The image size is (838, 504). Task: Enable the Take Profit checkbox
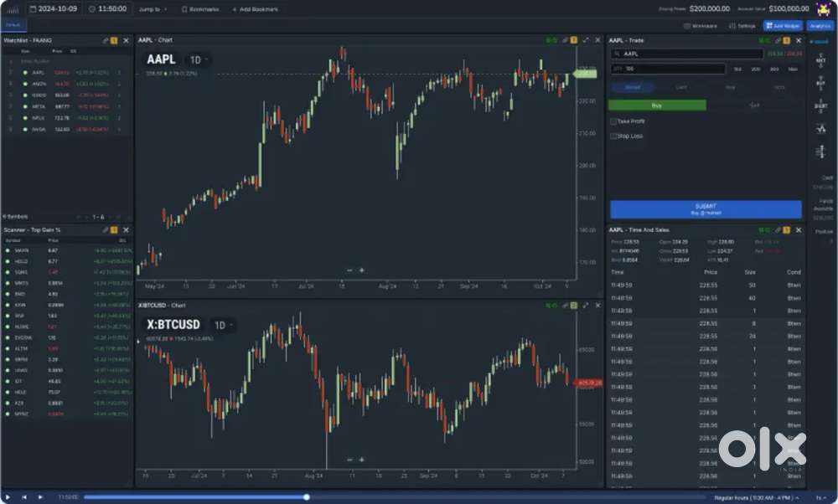tap(614, 121)
